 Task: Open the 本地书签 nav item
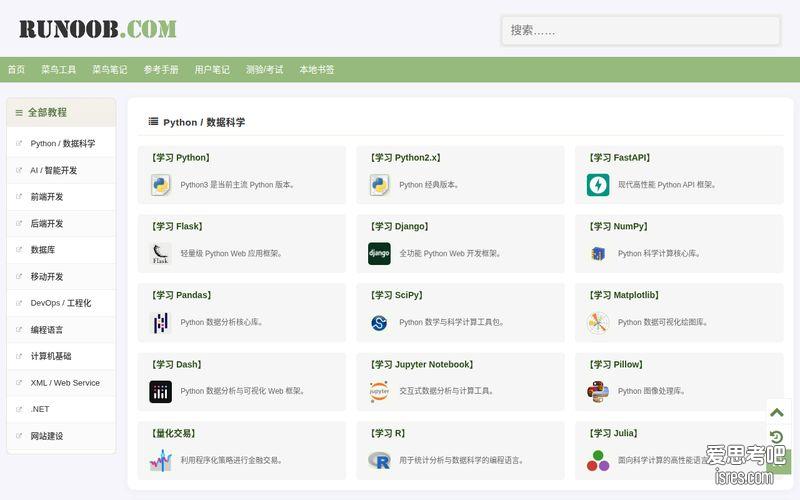317,69
